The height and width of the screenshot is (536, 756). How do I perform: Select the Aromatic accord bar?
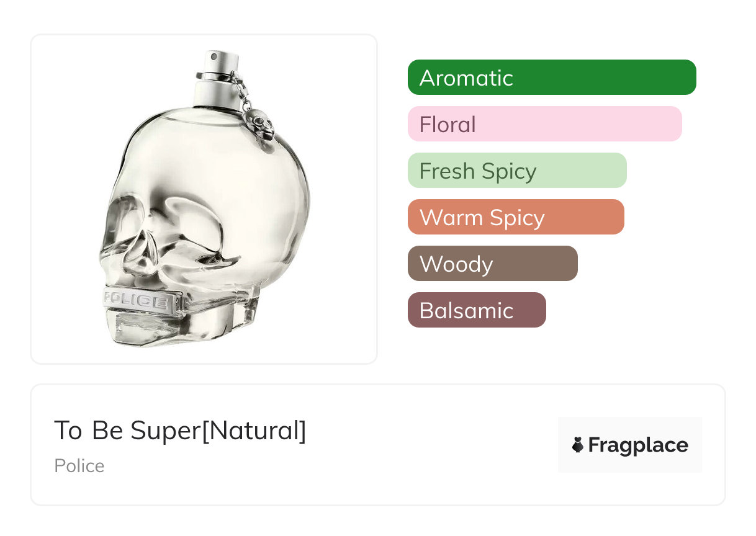click(552, 78)
